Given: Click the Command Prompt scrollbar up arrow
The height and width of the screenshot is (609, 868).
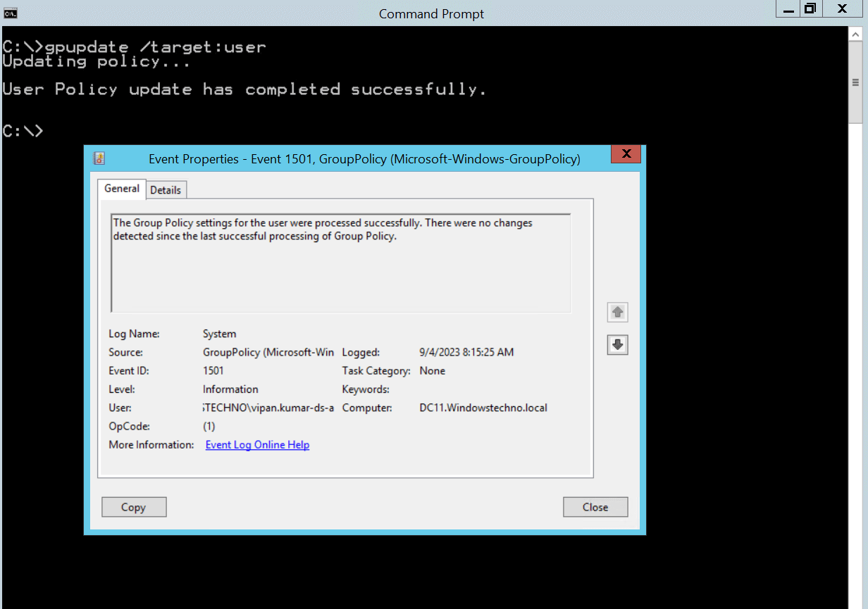Looking at the screenshot, I should click(x=856, y=34).
